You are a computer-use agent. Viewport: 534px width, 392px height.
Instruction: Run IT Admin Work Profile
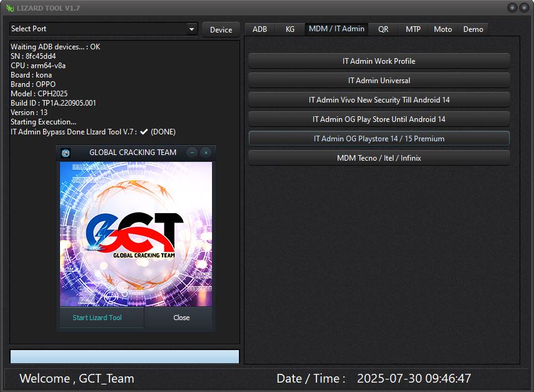coord(379,61)
